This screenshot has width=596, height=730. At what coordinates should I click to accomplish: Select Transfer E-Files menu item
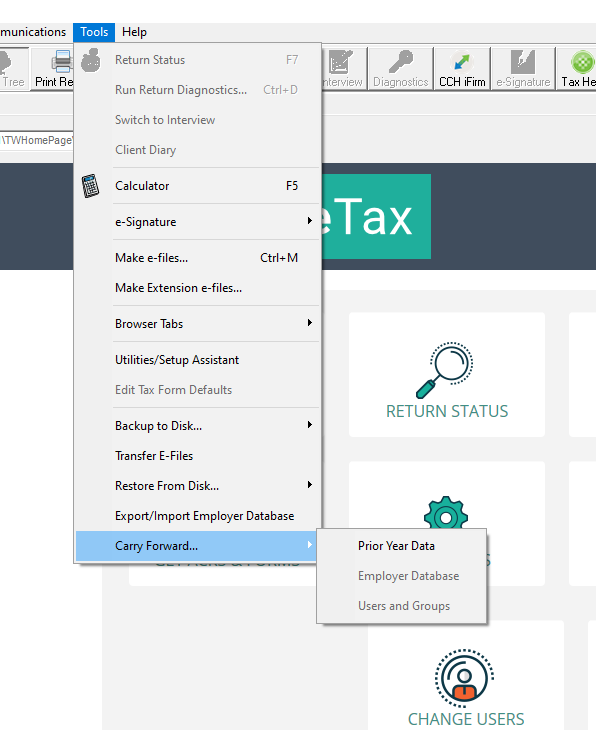(198, 456)
